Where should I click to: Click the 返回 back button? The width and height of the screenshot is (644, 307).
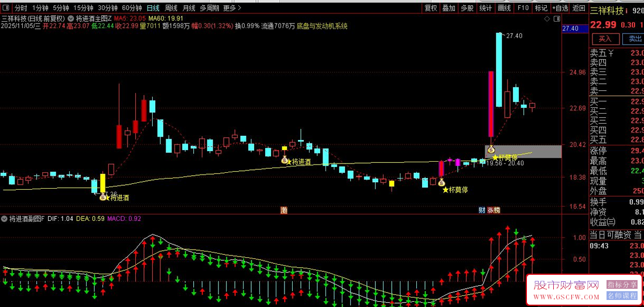coord(578,8)
